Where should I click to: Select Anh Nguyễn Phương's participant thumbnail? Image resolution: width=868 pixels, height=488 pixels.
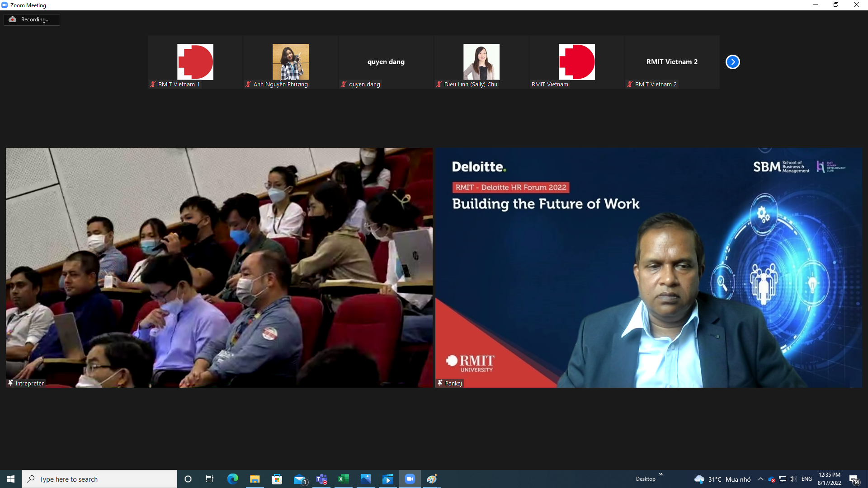291,62
